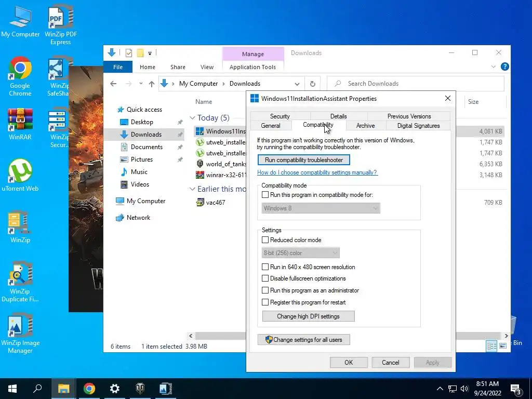Open recent locations dropdown arrow
Screen dimensions: 532x399
141,84
